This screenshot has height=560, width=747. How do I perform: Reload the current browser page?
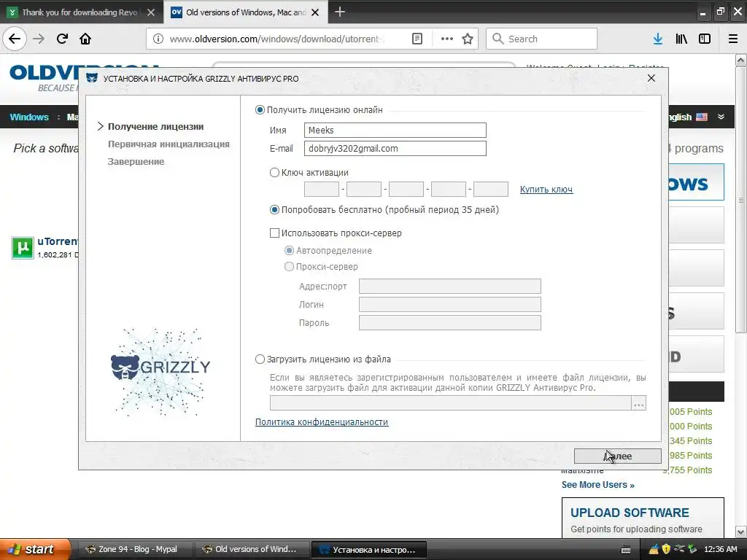click(x=62, y=39)
